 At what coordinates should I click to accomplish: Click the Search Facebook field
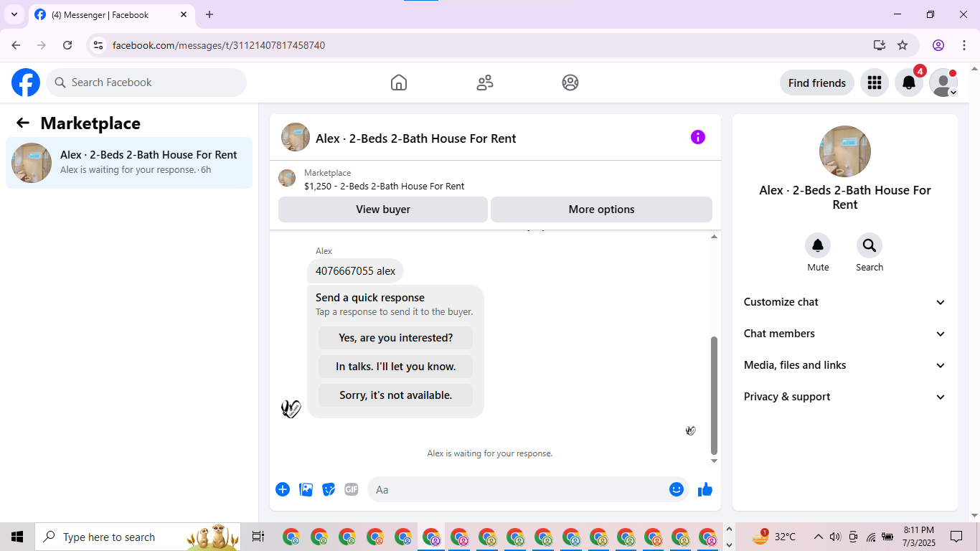pyautogui.click(x=146, y=83)
